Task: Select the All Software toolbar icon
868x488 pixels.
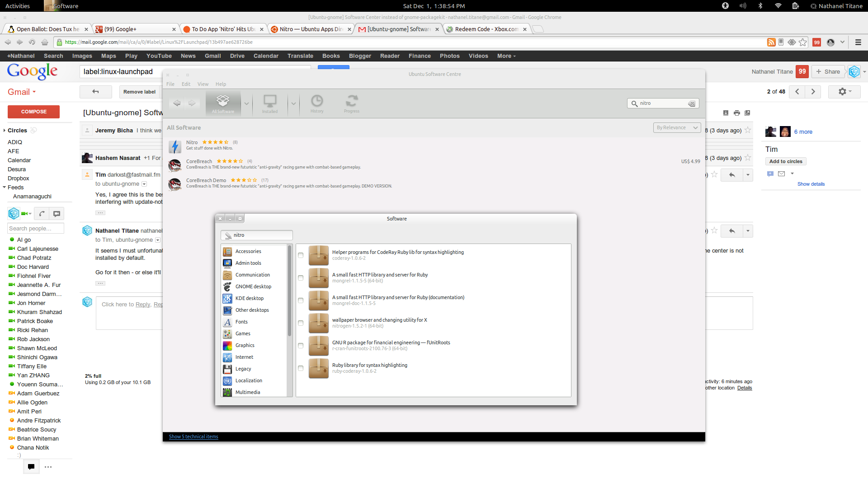Action: [223, 101]
